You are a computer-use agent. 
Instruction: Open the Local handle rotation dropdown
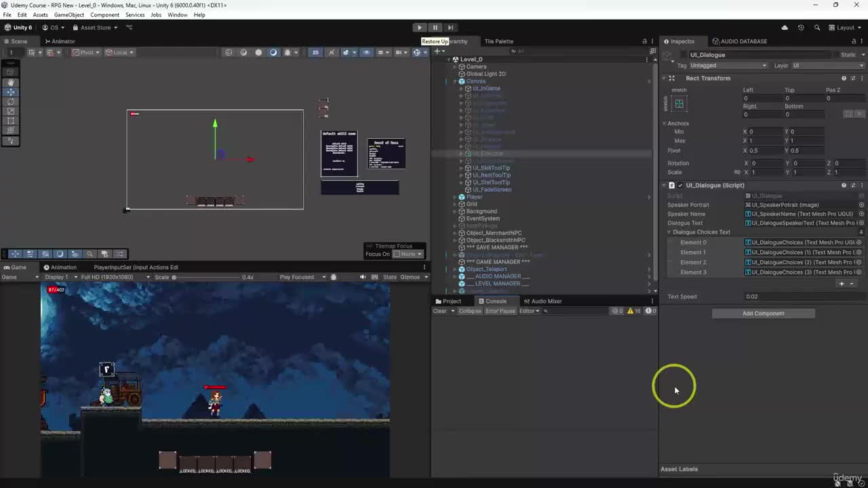tap(120, 52)
